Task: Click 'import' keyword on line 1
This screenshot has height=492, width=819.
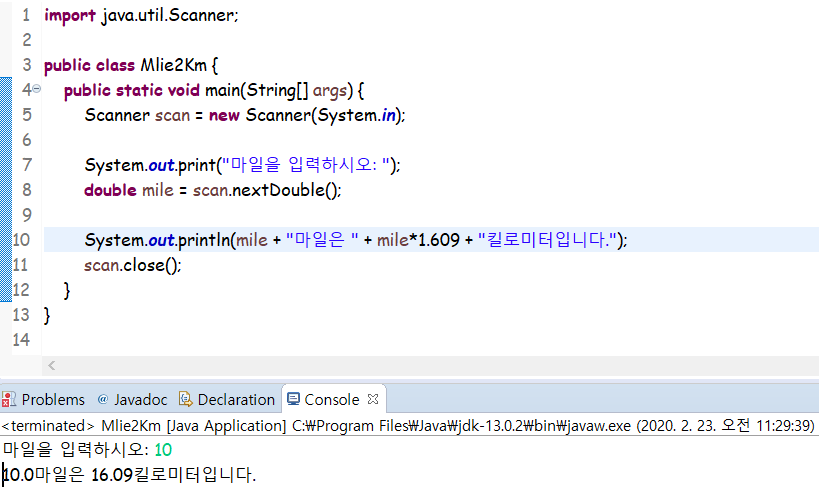Action: coord(70,15)
